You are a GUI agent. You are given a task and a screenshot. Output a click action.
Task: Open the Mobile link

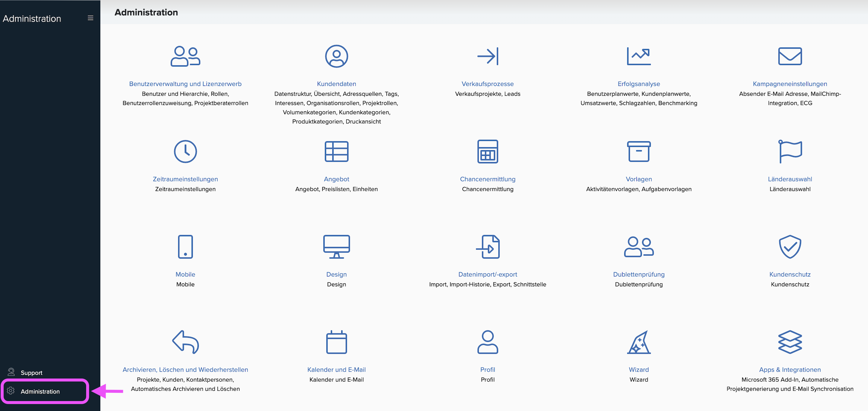[185, 274]
